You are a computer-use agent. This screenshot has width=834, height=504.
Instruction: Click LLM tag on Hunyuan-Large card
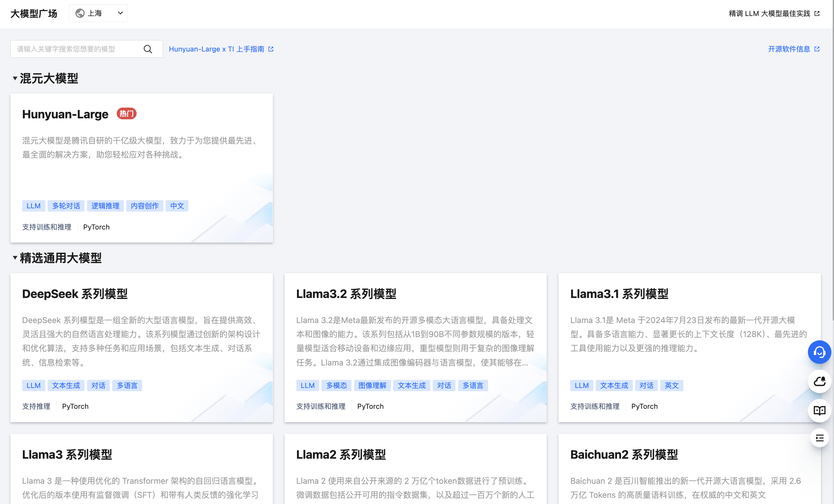tap(34, 206)
